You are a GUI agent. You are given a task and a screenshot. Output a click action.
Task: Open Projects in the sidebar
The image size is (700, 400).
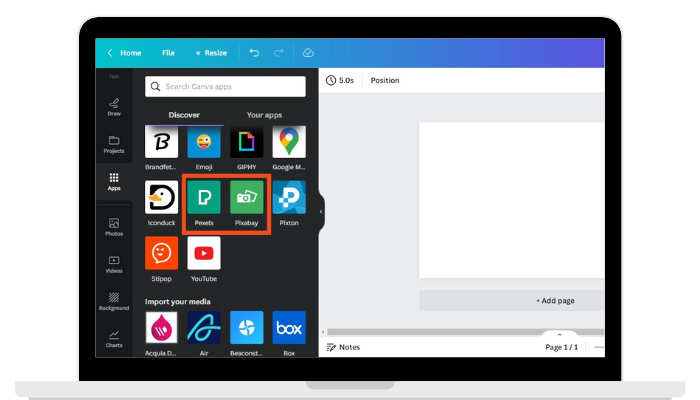coord(114,144)
